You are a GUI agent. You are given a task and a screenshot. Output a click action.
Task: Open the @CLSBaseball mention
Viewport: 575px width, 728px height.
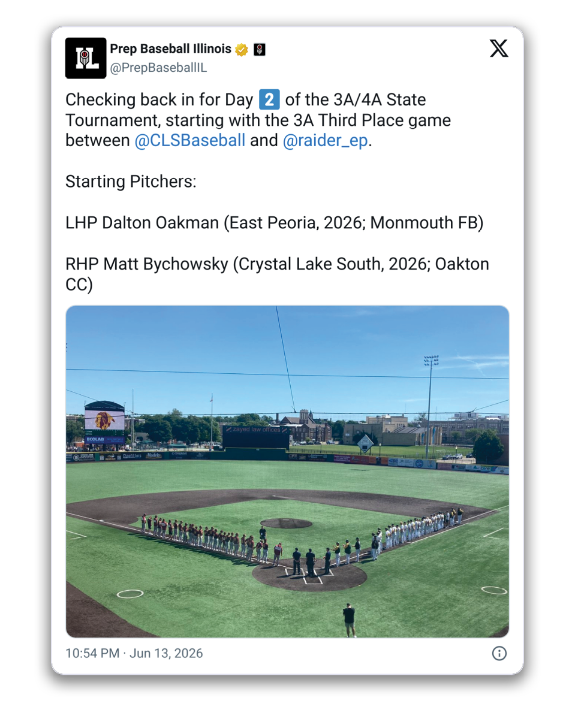point(190,142)
